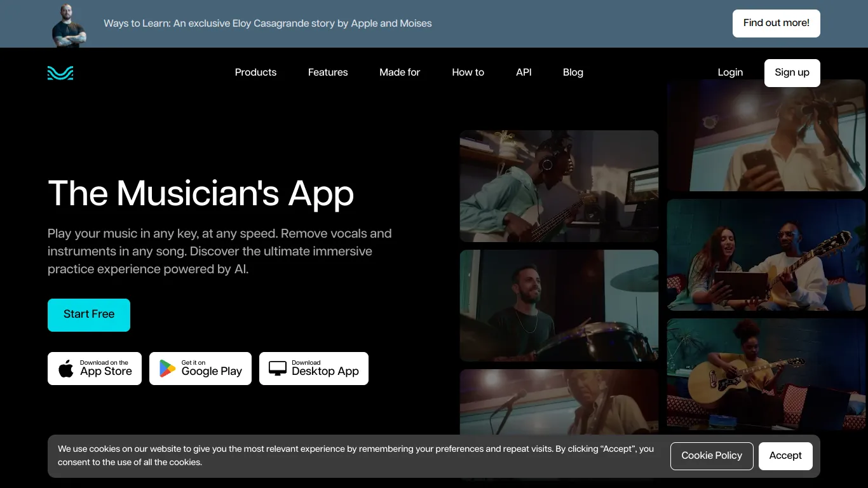The width and height of the screenshot is (868, 488).
Task: Click the acoustic guitarist video thumbnail
Action: pyautogui.click(x=766, y=374)
